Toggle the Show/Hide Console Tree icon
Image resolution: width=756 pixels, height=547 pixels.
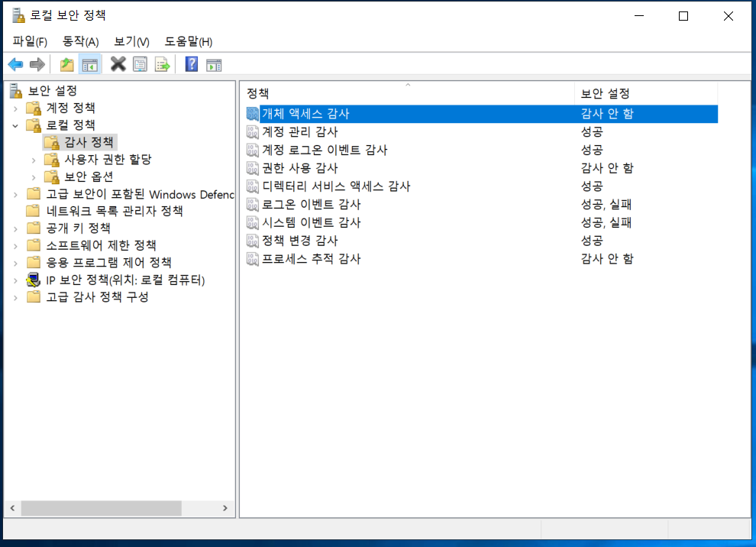click(89, 64)
